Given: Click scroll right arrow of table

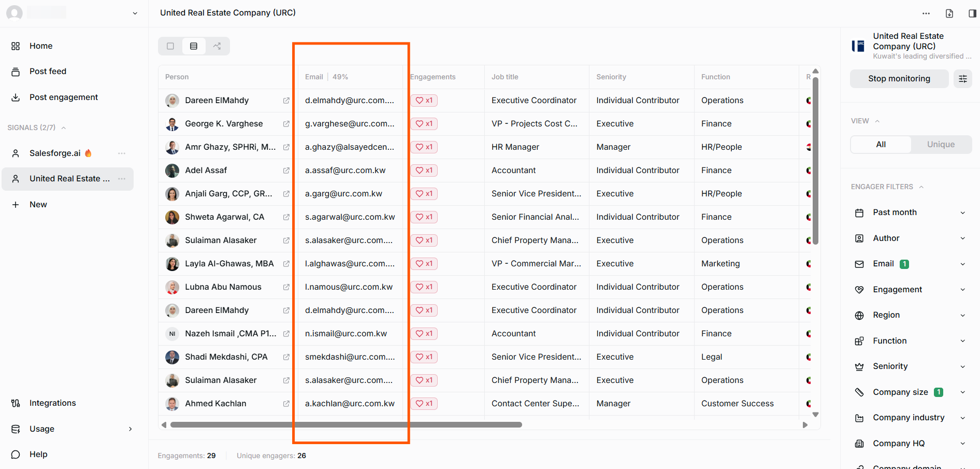Looking at the screenshot, I should (805, 425).
